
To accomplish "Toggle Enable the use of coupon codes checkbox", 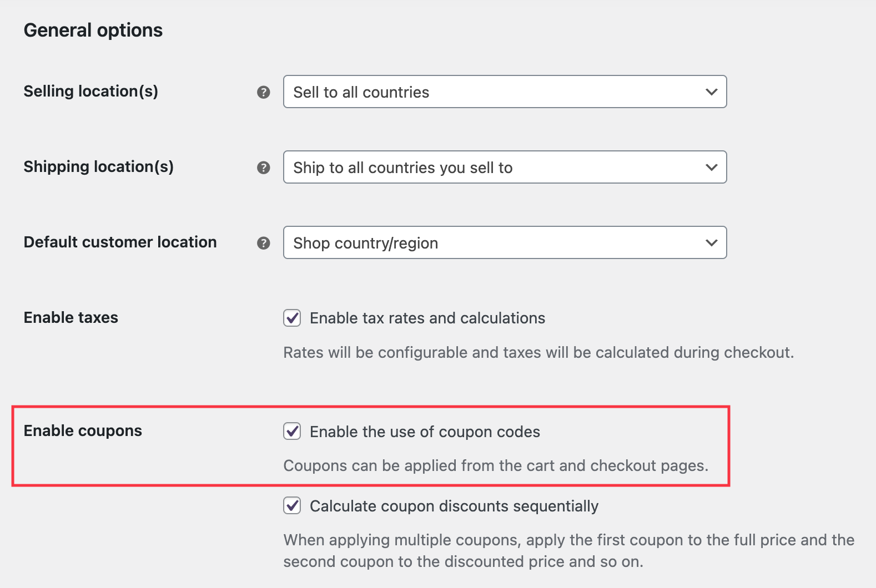I will tap(292, 431).
